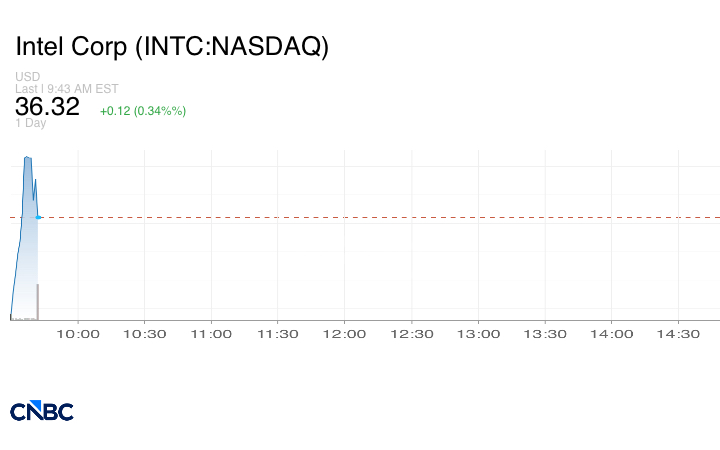Click the Intel Corp (INTC:NASDAQ) title
The image size is (720, 450).
(x=172, y=47)
